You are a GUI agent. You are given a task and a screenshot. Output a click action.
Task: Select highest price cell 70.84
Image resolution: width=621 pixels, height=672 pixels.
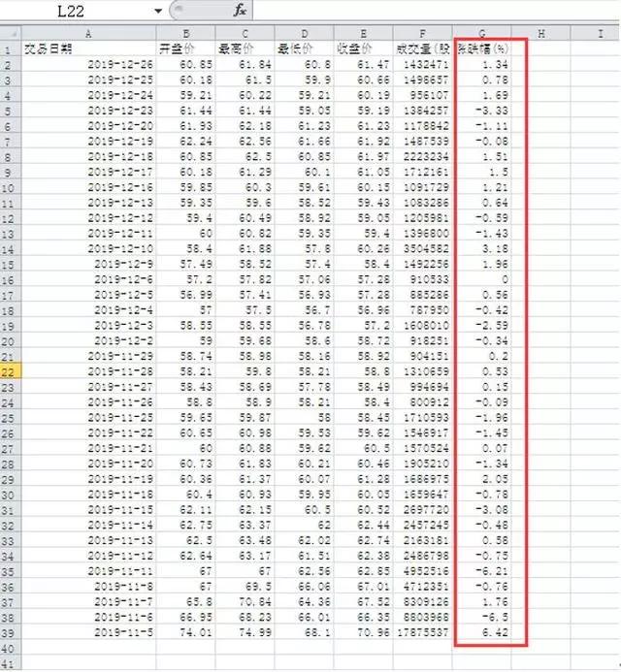click(245, 602)
